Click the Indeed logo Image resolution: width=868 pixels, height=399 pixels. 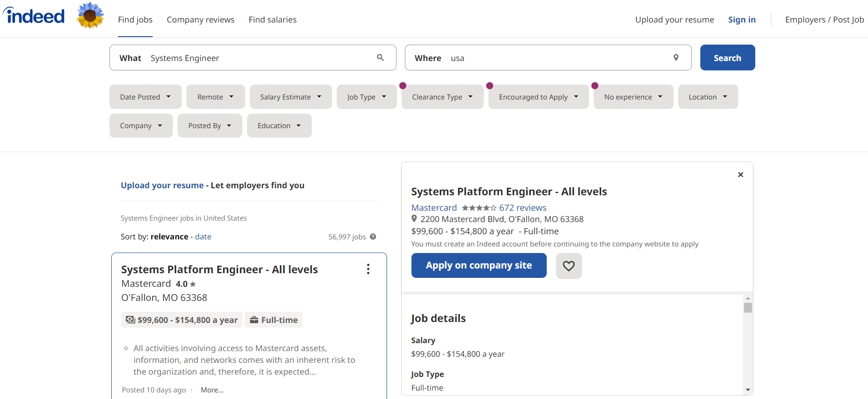(x=34, y=16)
